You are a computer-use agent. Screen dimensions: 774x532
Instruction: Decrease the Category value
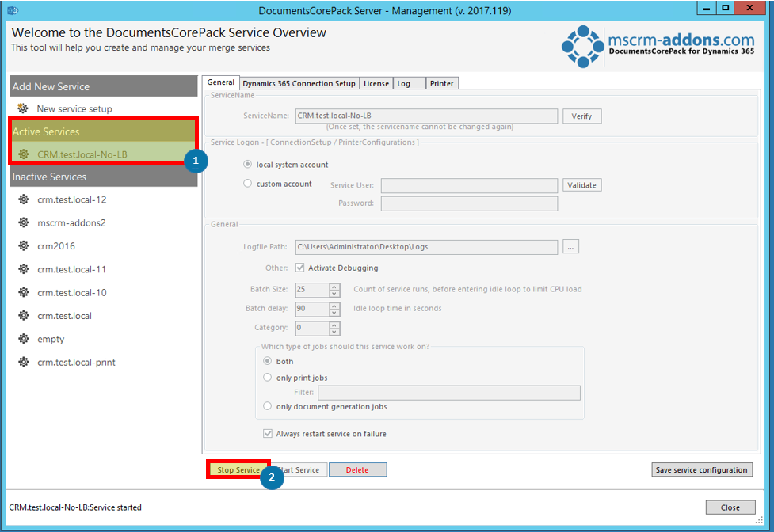pyautogui.click(x=334, y=332)
